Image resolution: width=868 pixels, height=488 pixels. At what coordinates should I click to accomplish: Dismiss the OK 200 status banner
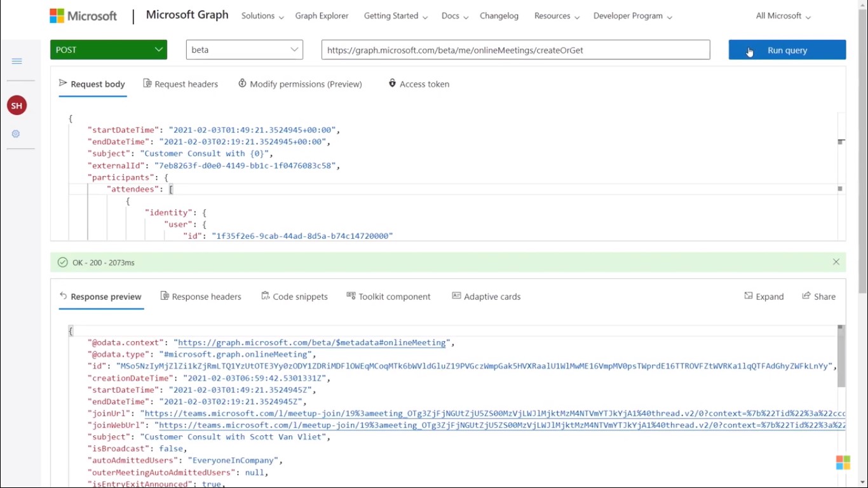click(x=836, y=262)
